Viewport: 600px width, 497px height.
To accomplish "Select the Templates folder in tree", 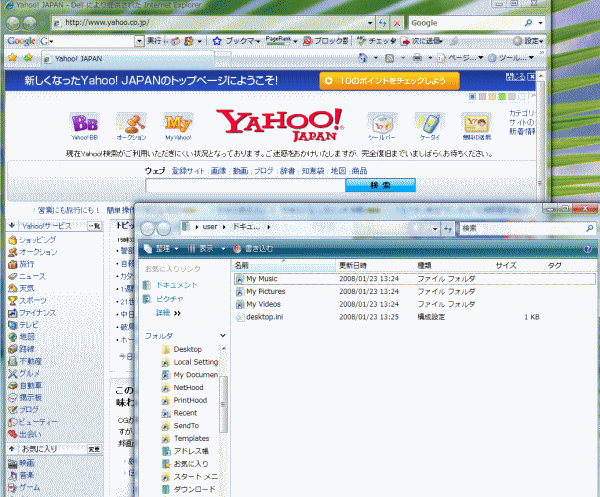I will [191, 438].
